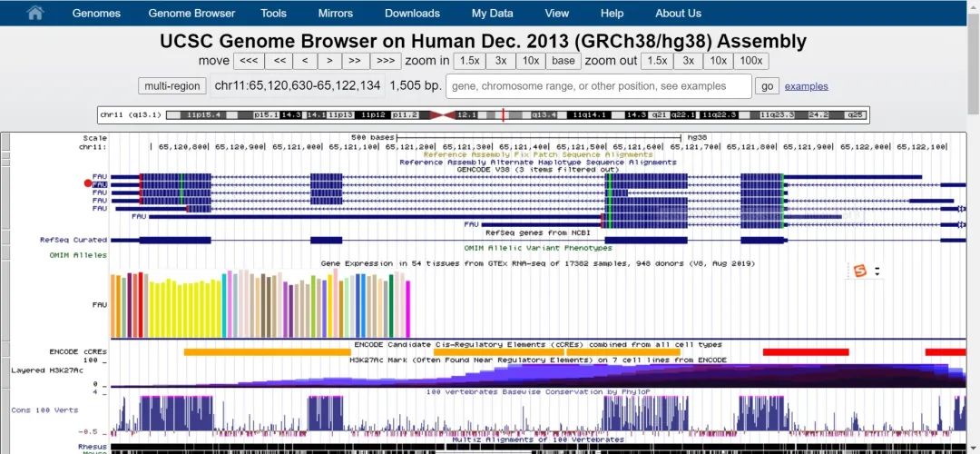Focus the gene or position search field
The width and height of the screenshot is (980, 454).
click(x=599, y=86)
